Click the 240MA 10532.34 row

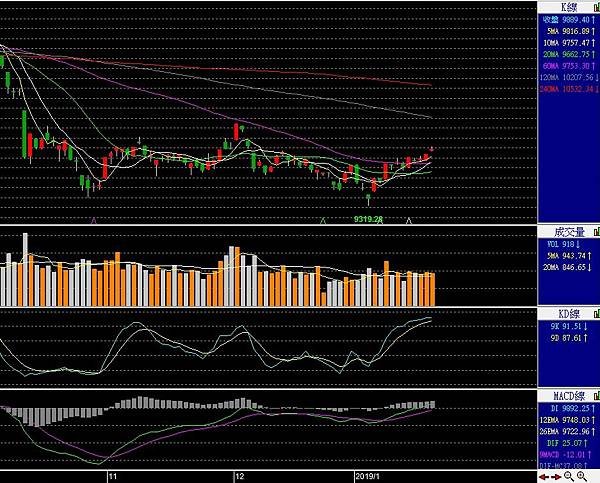569,89
